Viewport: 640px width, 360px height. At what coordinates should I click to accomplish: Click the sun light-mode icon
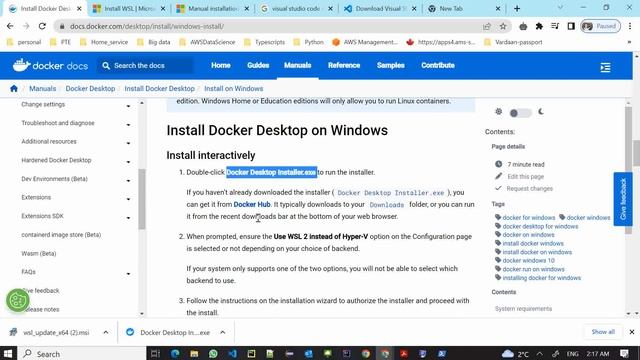(498, 111)
